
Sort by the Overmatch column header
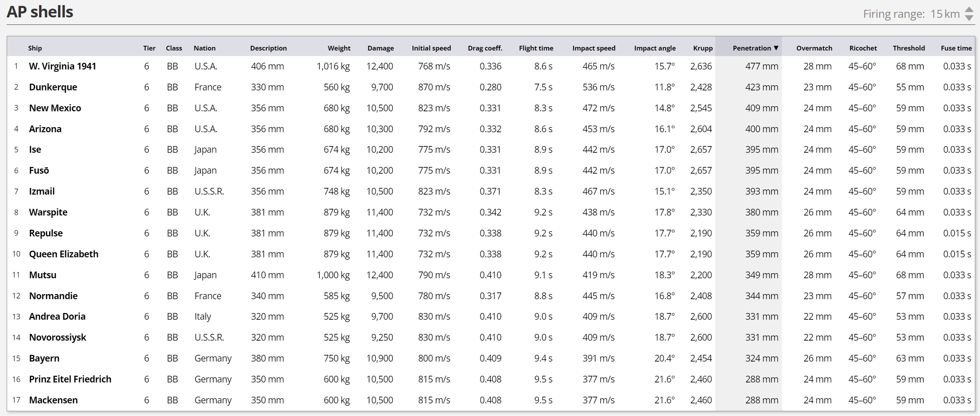(814, 48)
